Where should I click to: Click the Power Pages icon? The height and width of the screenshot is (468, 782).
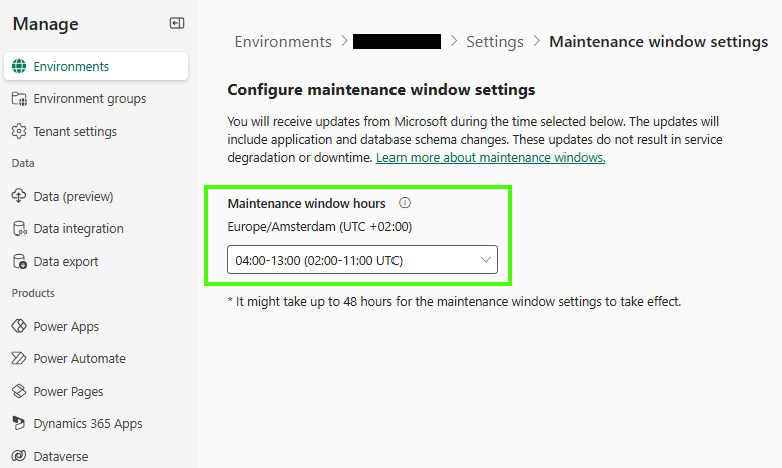[x=18, y=392]
